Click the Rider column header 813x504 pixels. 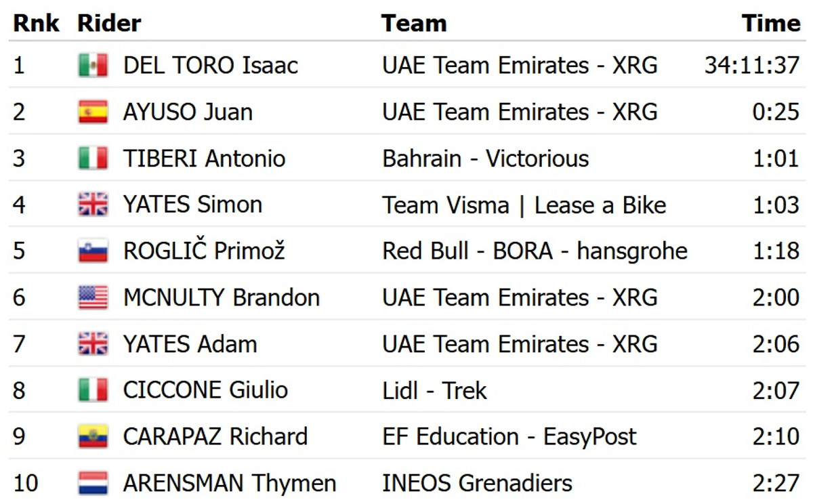109,23
